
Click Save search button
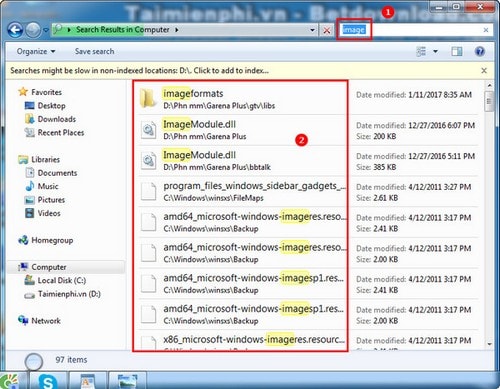(x=94, y=51)
